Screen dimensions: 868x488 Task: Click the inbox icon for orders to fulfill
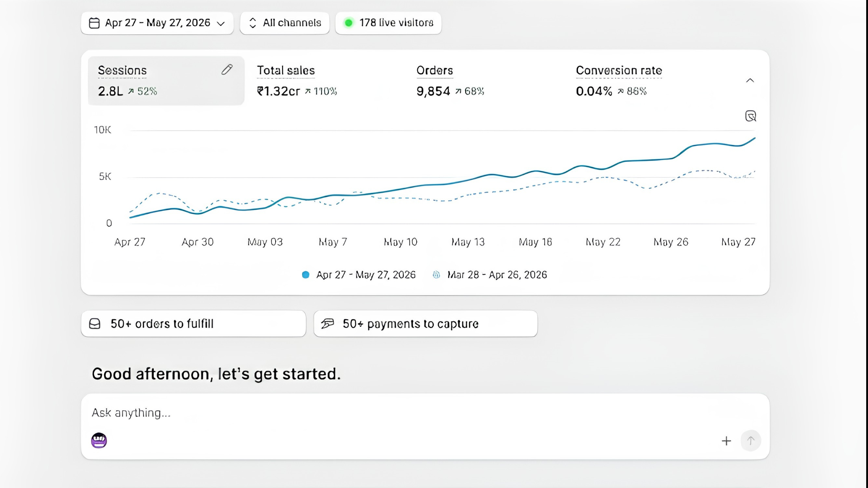pos(95,324)
